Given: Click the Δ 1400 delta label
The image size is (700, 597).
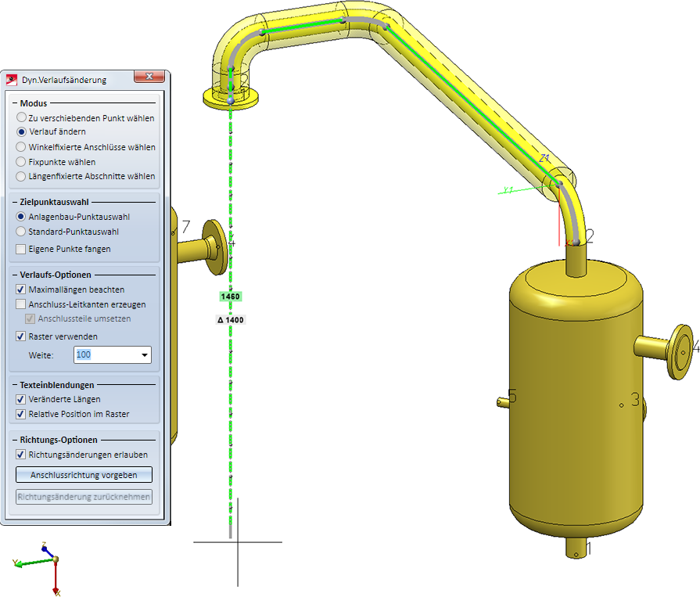Looking at the screenshot, I should (231, 320).
